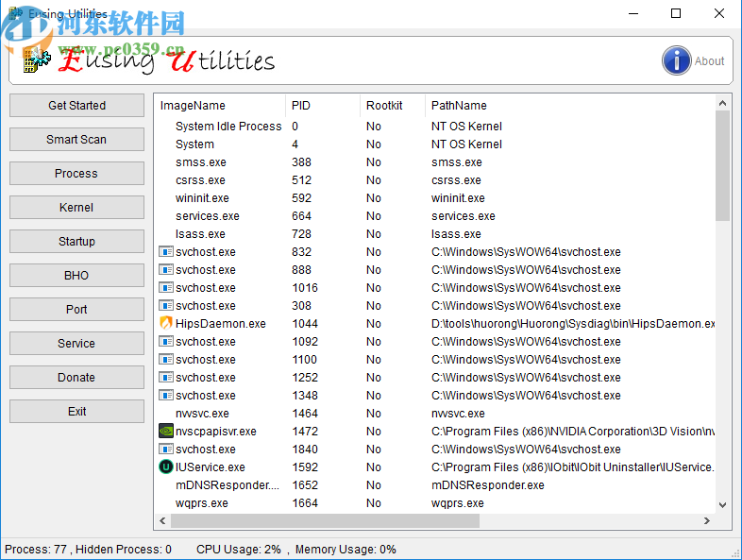Select the HipsDaemon.exe process name
This screenshot has width=742, height=560.
point(221,324)
